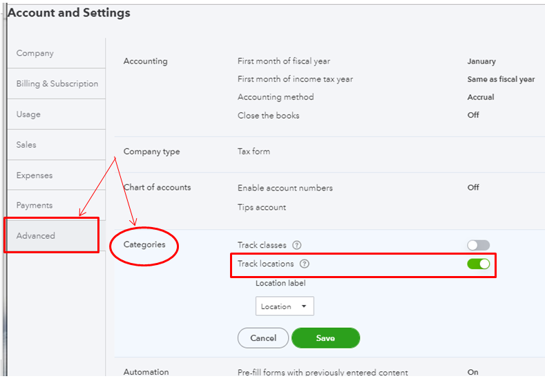Enable the Track classes toggle
This screenshot has height=392, width=545.
click(478, 245)
